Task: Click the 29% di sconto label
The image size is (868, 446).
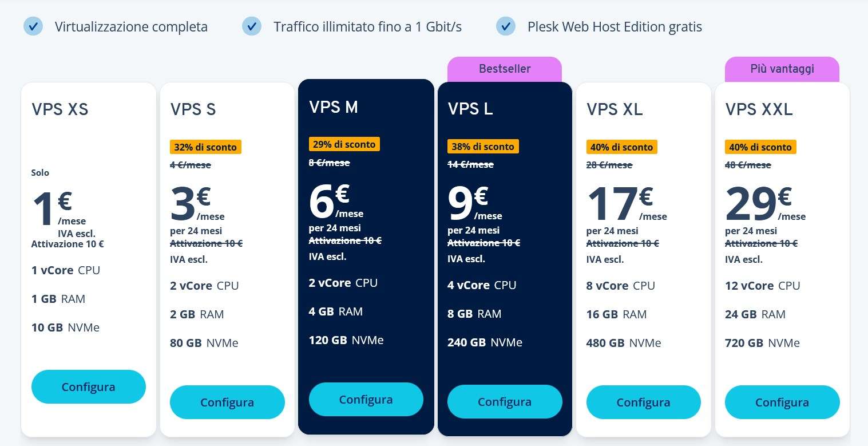Action: pos(344,144)
